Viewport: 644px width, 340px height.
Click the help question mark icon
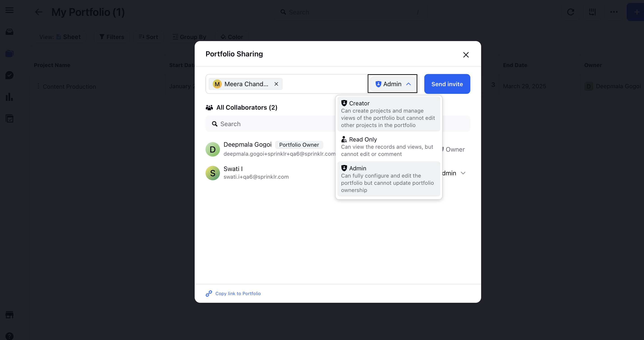[9, 336]
